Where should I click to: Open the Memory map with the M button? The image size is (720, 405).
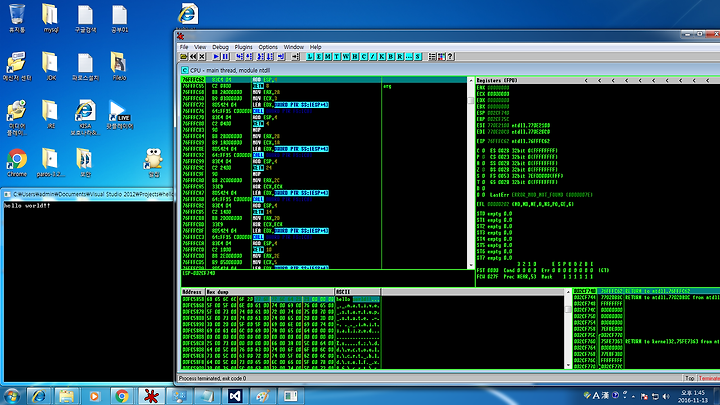[x=328, y=56]
